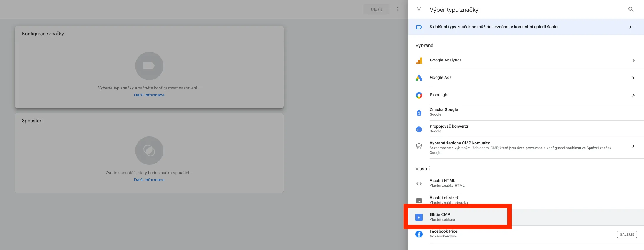
Task: Expand Floodlight chevron arrow
Action: click(x=633, y=95)
